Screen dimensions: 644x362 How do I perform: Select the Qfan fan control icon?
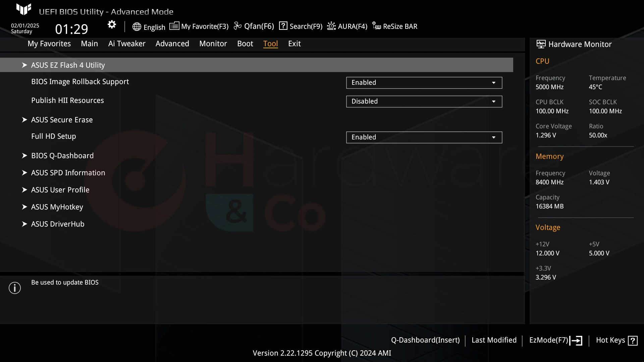(237, 26)
